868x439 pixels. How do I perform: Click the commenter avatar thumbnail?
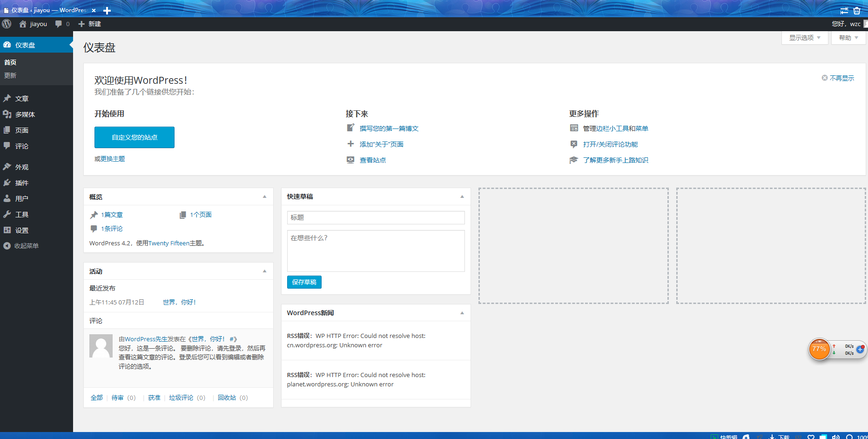click(x=101, y=346)
